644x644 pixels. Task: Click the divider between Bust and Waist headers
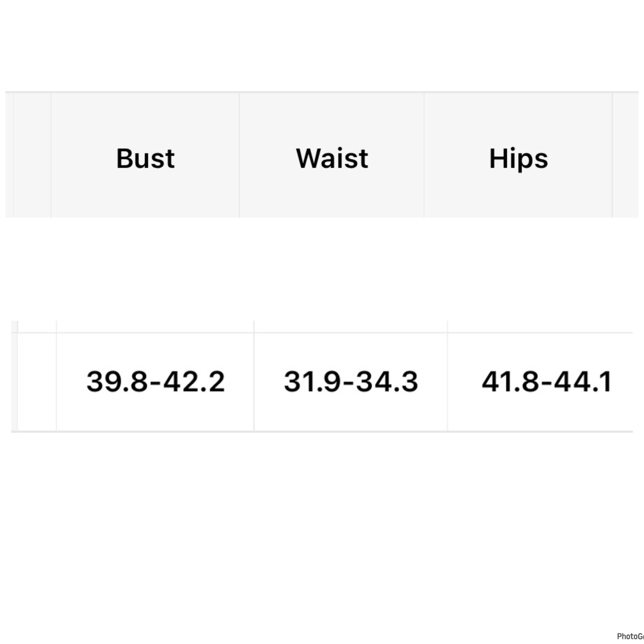click(x=239, y=155)
